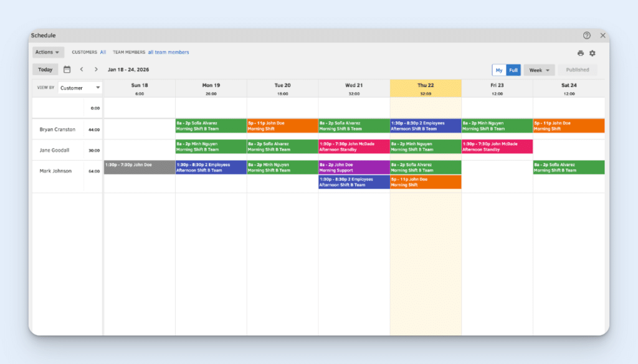The width and height of the screenshot is (638, 364).
Task: Open John Doe's 5p-11p Morning Shift on Monday
Action: (282, 125)
